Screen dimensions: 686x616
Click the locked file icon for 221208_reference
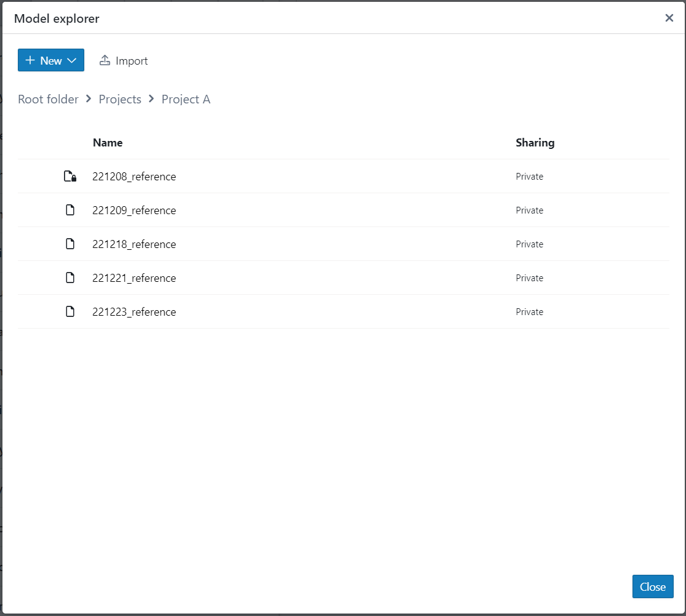click(x=70, y=177)
